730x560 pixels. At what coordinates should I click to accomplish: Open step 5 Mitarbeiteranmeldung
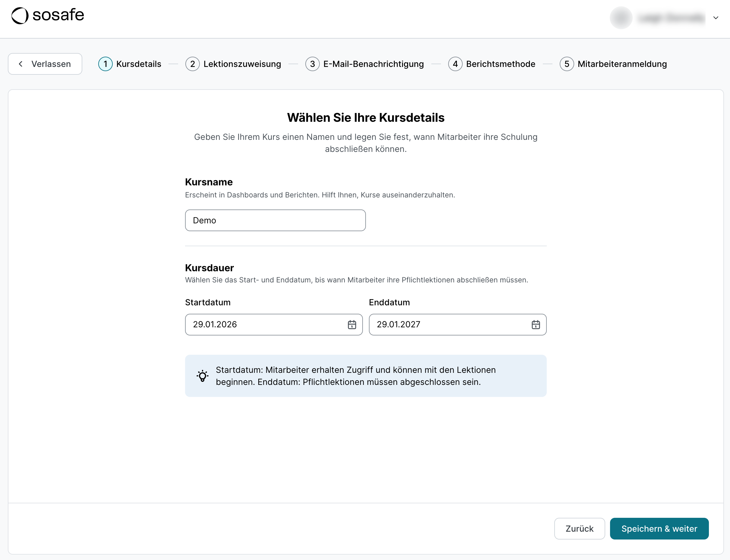pyautogui.click(x=622, y=64)
